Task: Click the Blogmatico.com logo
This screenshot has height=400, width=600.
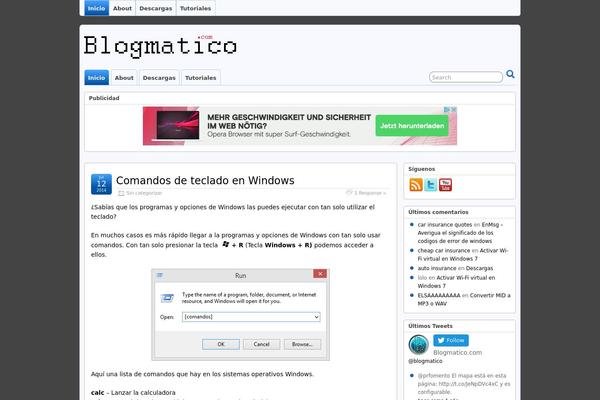Action: [x=160, y=46]
